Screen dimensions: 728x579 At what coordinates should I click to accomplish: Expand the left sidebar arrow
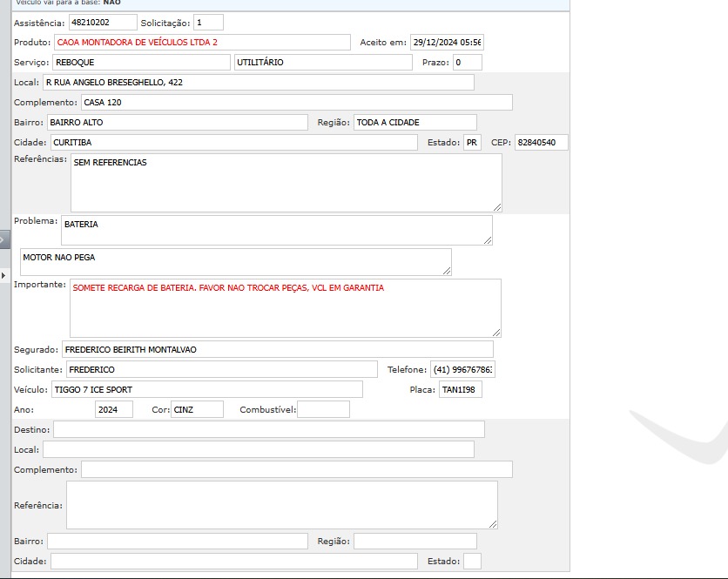pos(3,275)
